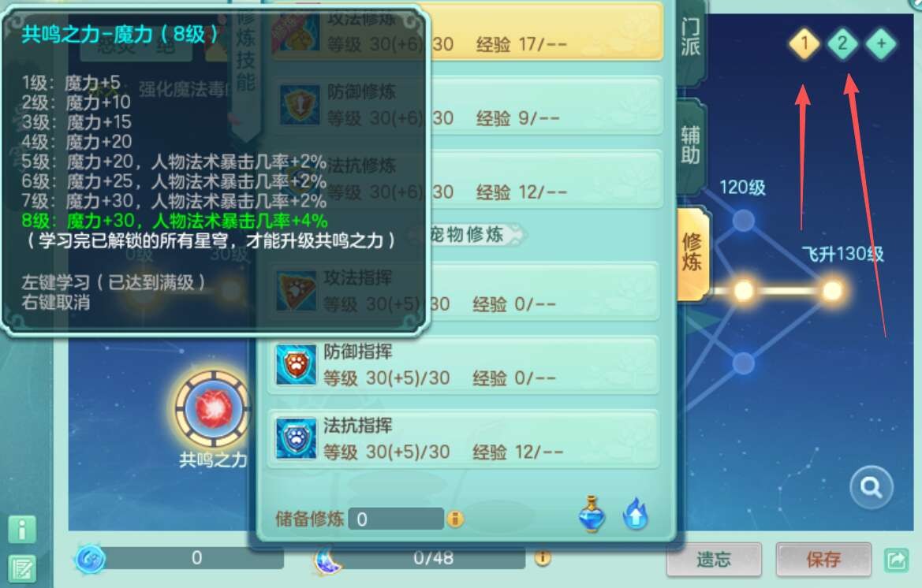
Task: Open the 辅助 side tab
Action: 690,146
